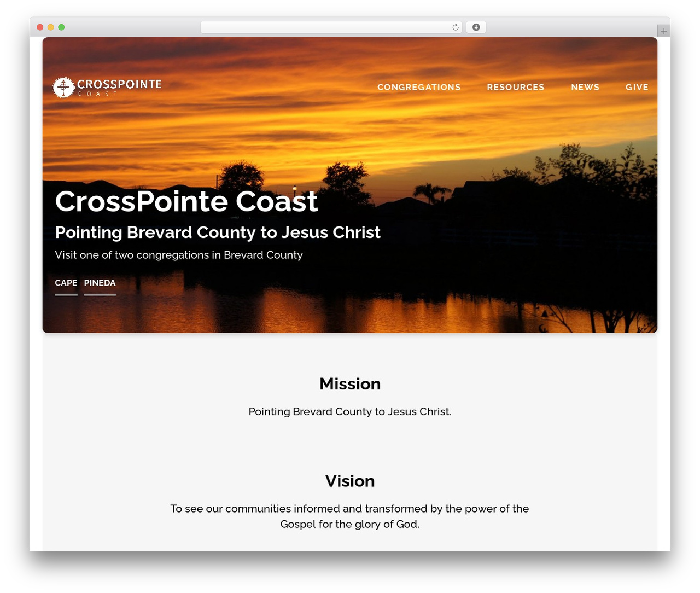Click the "Mission" heading
Screen dimensions: 700x593
pyautogui.click(x=350, y=384)
